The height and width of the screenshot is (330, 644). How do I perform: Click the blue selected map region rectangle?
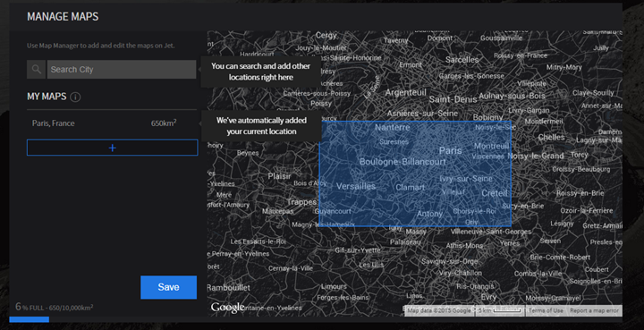(x=415, y=173)
